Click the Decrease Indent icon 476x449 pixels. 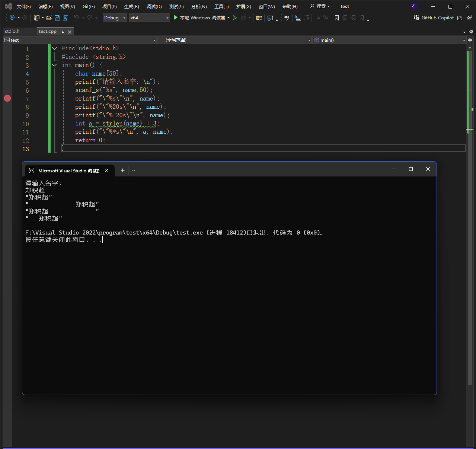pyautogui.click(x=317, y=17)
